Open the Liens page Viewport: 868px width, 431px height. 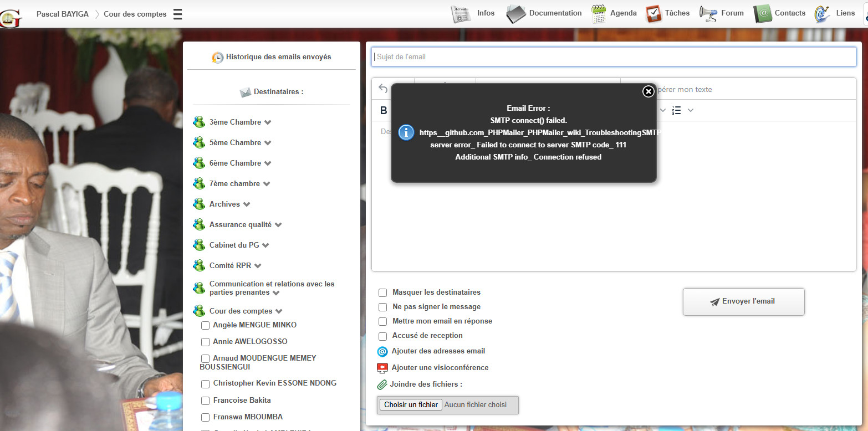click(x=845, y=13)
